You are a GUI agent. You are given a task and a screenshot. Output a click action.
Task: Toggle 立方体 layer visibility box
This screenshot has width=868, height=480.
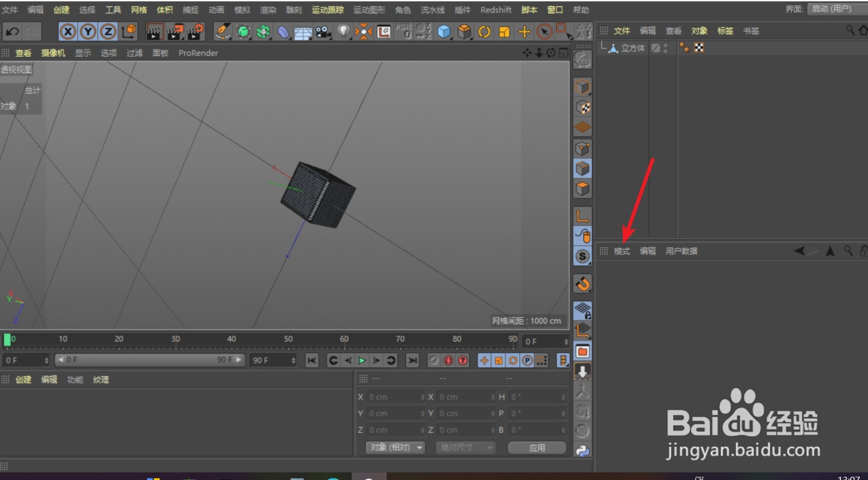tap(656, 48)
